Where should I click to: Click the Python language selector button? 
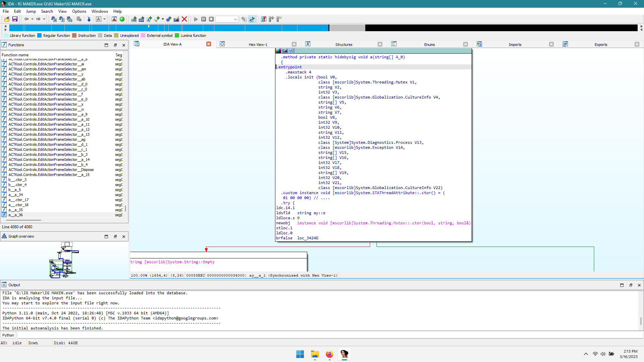click(x=8, y=335)
